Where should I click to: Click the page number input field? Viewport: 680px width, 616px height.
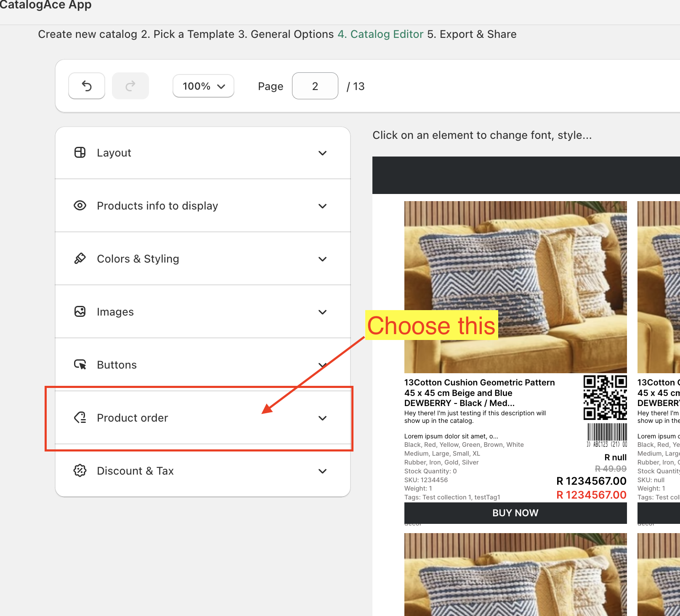pos(315,86)
